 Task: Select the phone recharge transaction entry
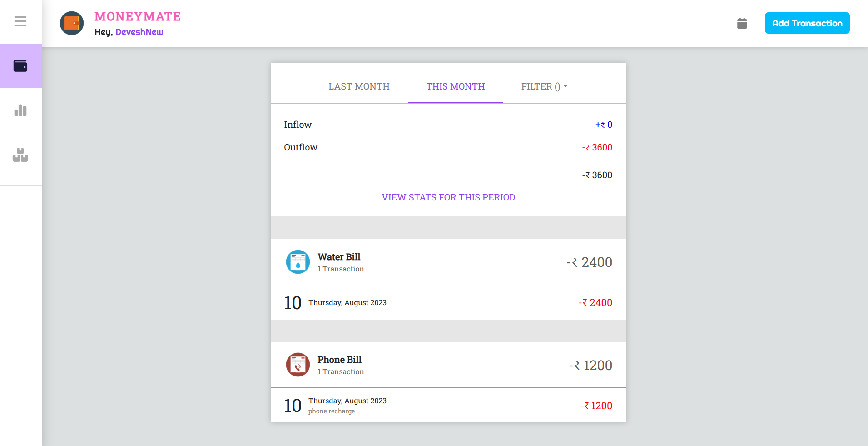(x=448, y=405)
